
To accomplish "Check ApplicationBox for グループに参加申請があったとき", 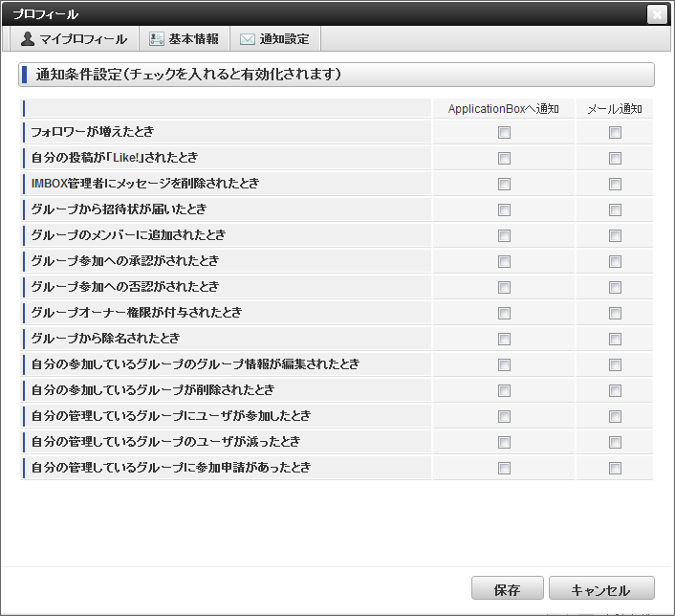I will click(504, 469).
